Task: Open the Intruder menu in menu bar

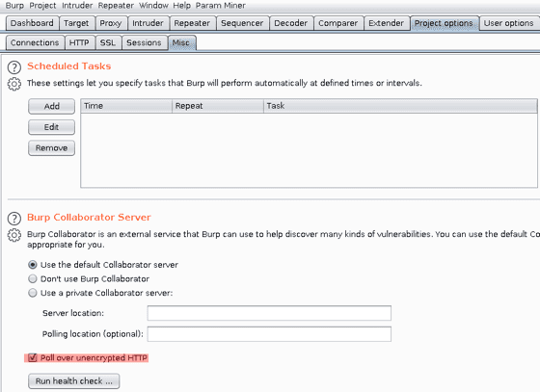Action: click(x=77, y=6)
